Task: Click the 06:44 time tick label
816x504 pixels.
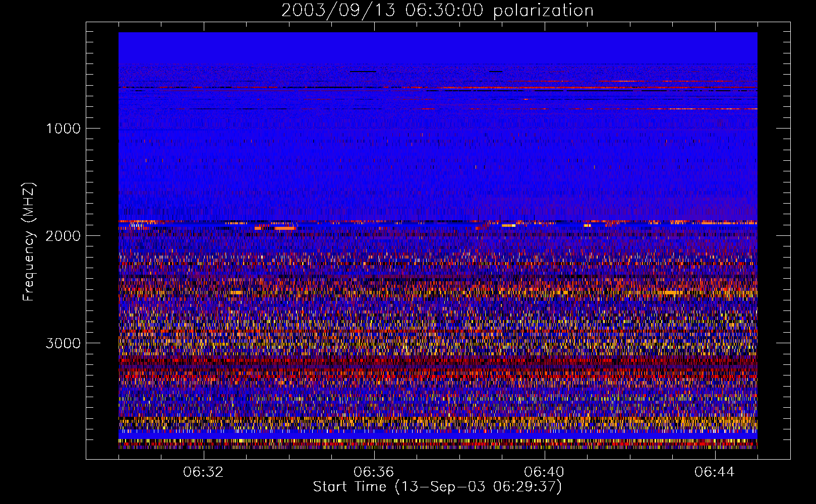Action: 715,472
